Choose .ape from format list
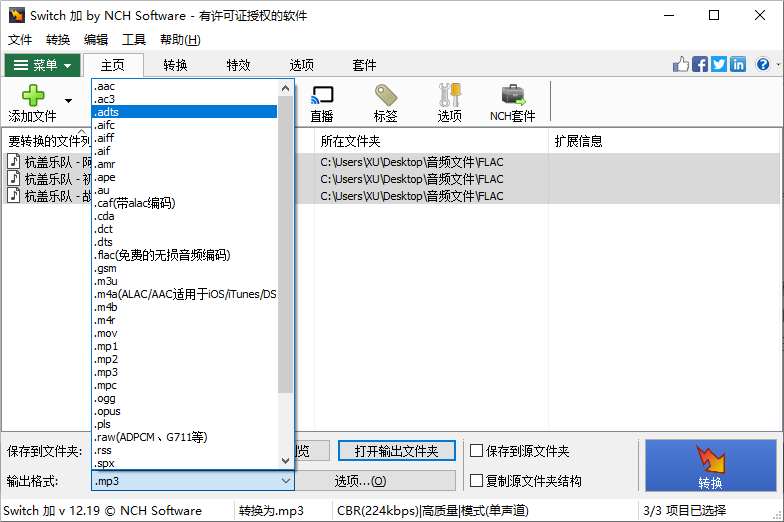 (x=184, y=177)
